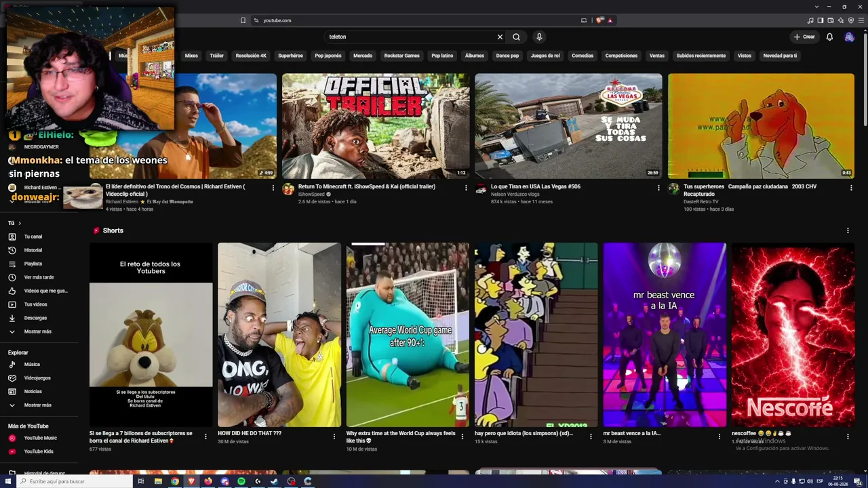The height and width of the screenshot is (488, 868).
Task: Expand Mostrar más under Explorar
Action: [x=39, y=405]
